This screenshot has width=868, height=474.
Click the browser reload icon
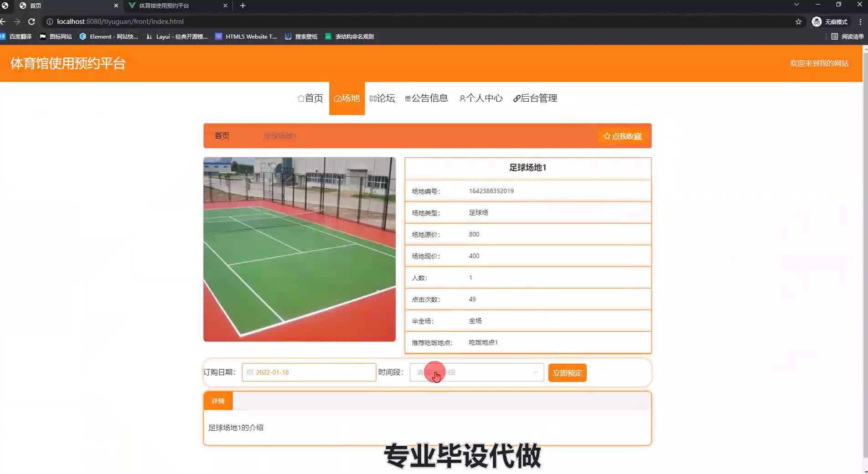click(x=31, y=21)
